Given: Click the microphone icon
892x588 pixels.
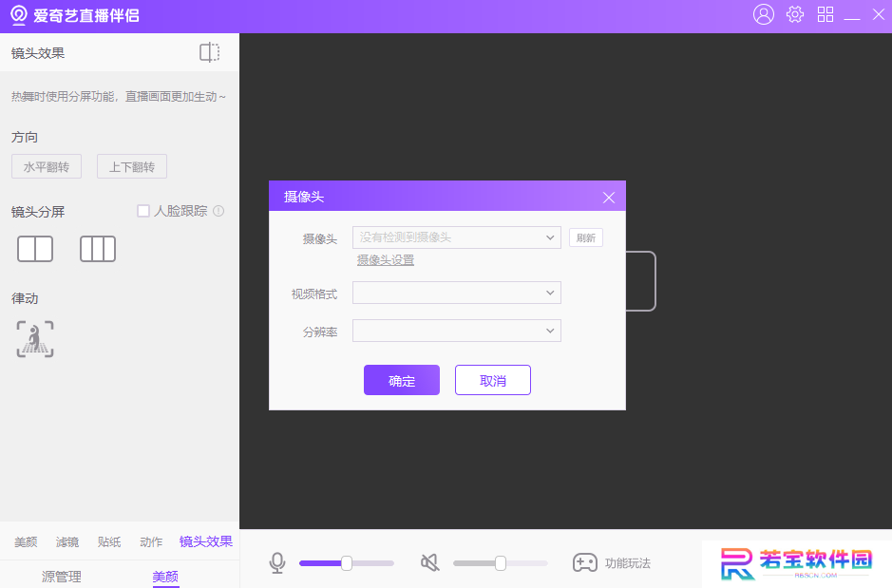Looking at the screenshot, I should [x=277, y=563].
